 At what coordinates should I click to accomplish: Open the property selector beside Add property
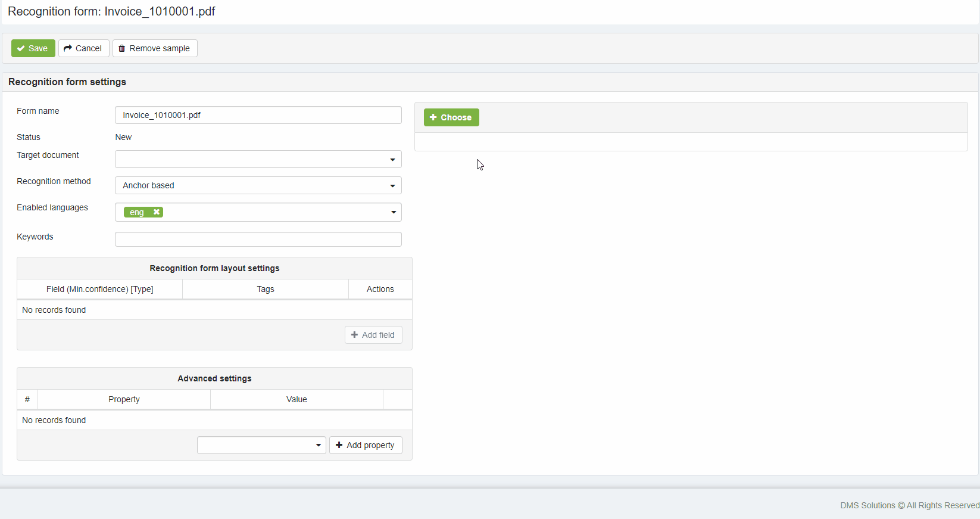coord(261,445)
